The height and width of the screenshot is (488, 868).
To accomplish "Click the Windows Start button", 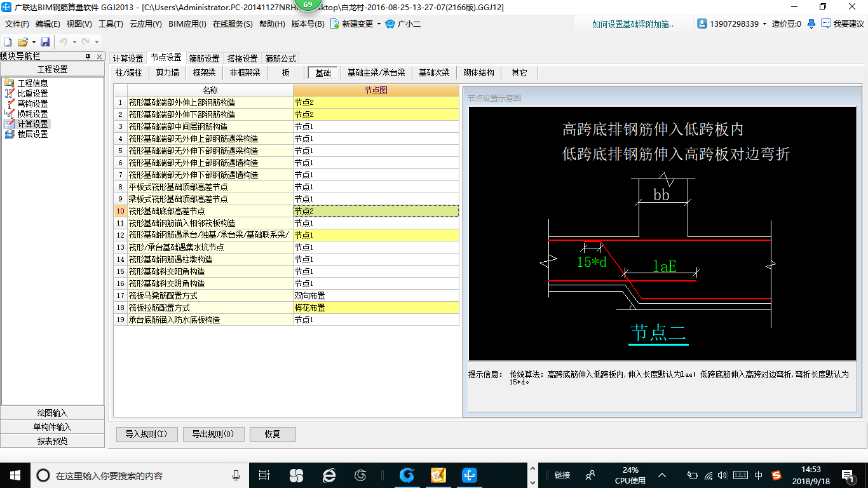I will tap(15, 475).
